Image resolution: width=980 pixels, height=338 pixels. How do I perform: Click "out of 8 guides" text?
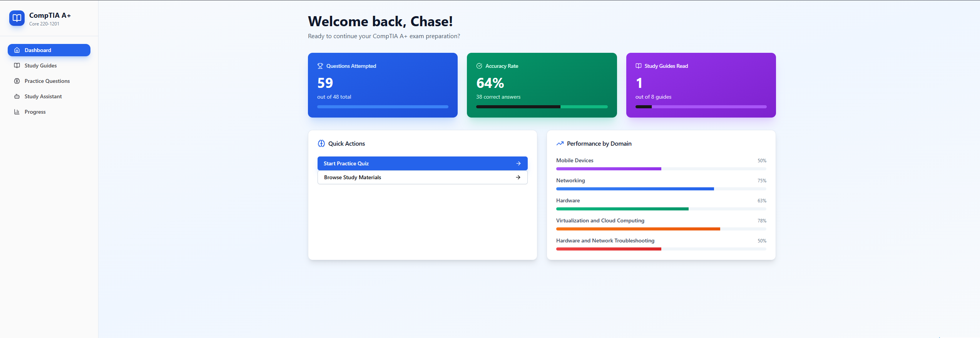tap(653, 97)
